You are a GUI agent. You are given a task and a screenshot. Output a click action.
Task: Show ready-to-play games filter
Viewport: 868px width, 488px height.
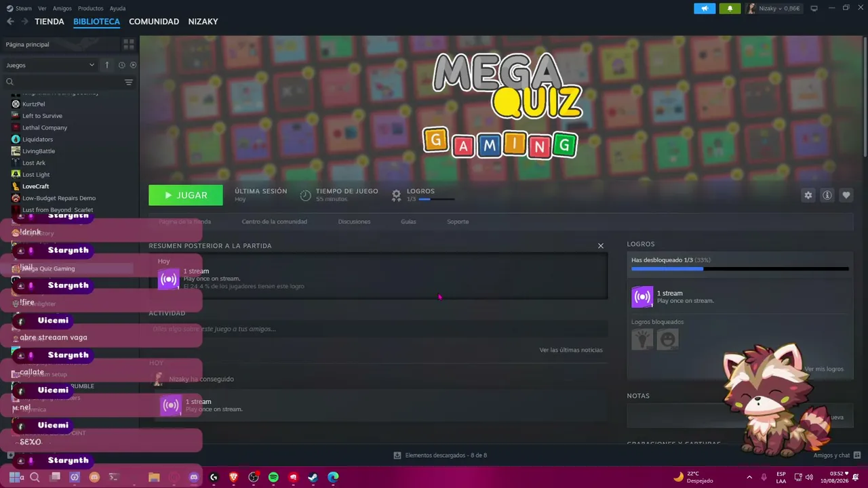pos(133,65)
